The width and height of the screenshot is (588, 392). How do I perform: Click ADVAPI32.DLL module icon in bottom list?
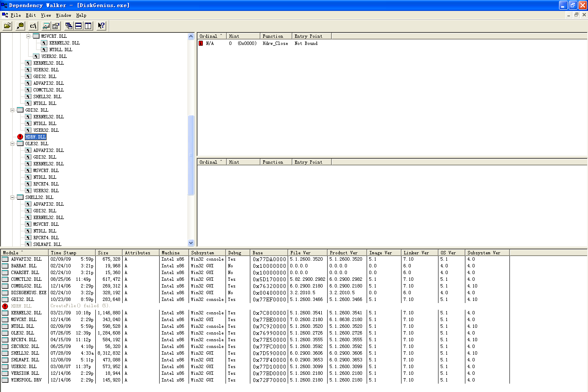5,259
